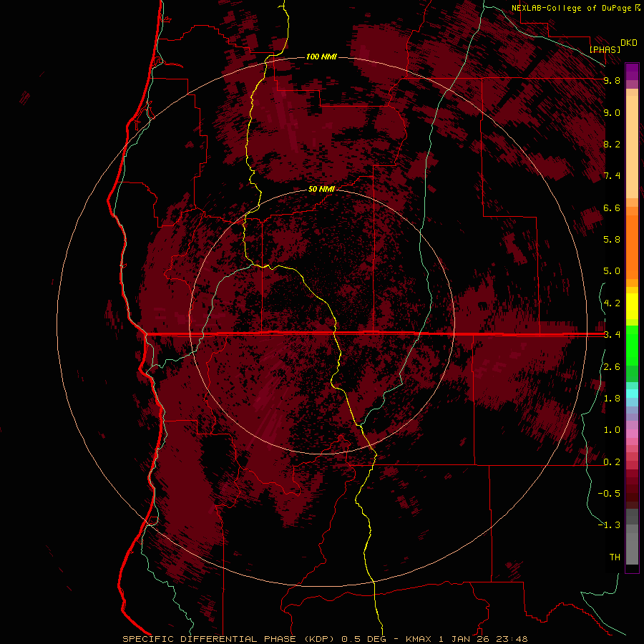The width and height of the screenshot is (644, 644).
Task: Click the 2.6 value on the color scale
Action: (x=612, y=367)
